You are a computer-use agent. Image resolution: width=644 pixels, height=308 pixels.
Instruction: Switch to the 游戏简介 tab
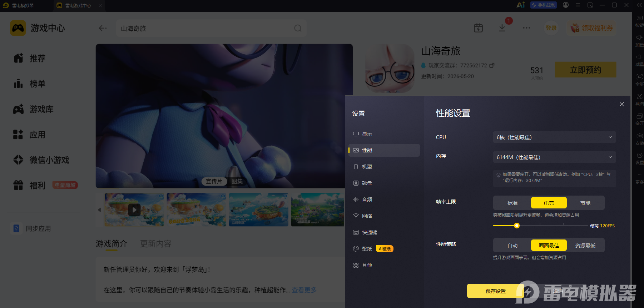[112, 244]
